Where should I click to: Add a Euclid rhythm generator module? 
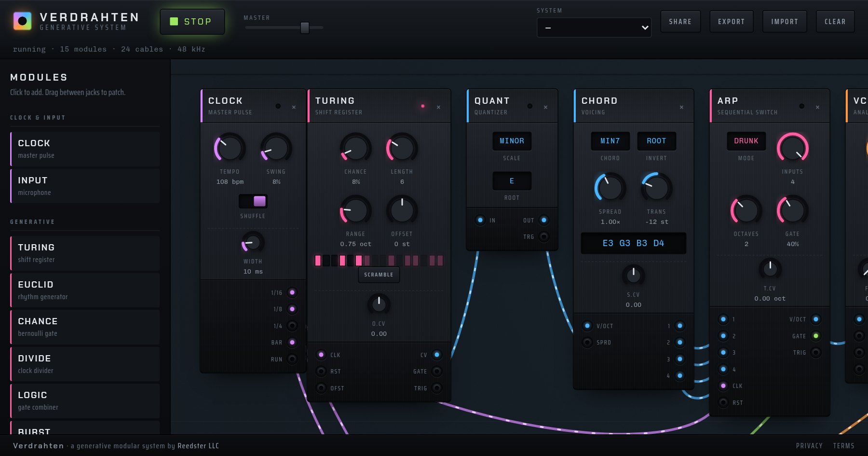(85, 290)
